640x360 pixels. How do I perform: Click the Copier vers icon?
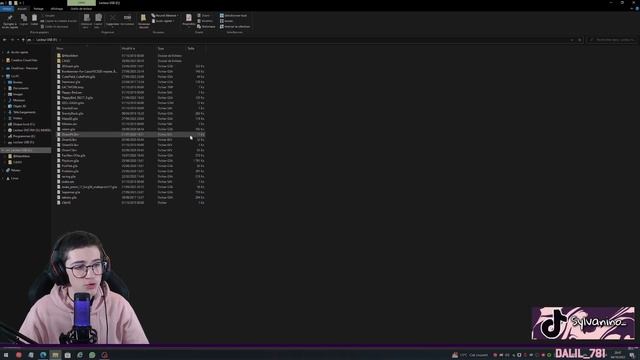[x=98, y=18]
